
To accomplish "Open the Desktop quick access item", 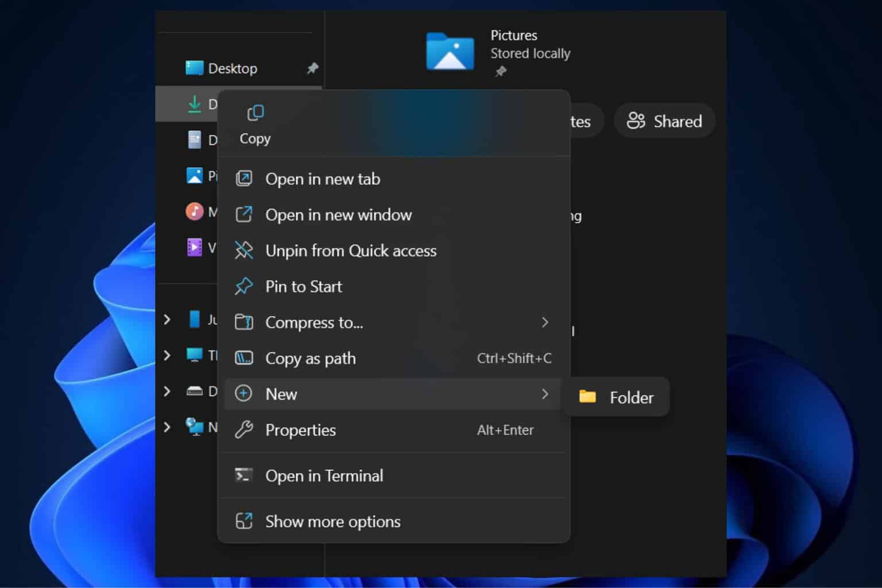I will (x=233, y=68).
